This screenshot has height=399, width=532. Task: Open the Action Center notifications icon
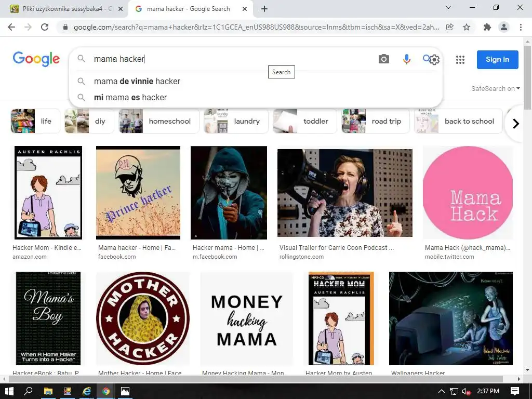(x=515, y=391)
